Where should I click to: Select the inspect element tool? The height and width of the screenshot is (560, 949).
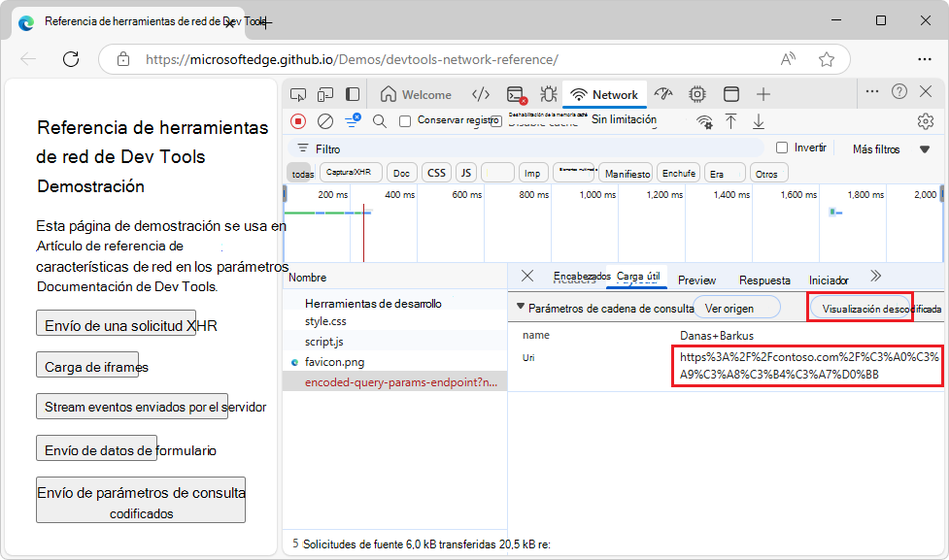click(x=297, y=94)
